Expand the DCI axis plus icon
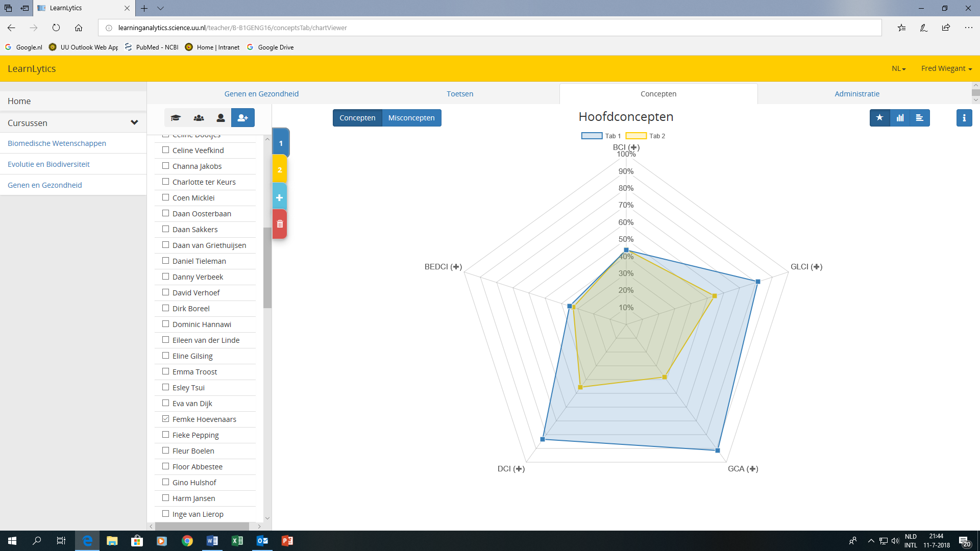This screenshot has height=551, width=980. [519, 469]
